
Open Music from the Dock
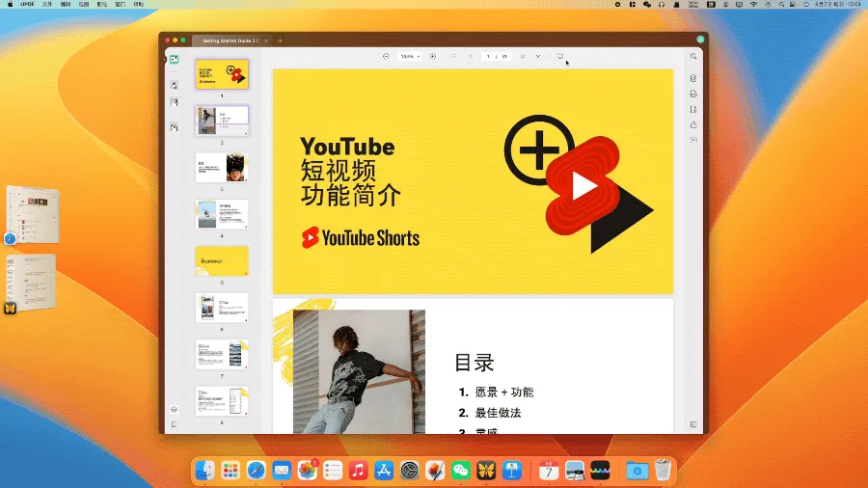pyautogui.click(x=358, y=471)
